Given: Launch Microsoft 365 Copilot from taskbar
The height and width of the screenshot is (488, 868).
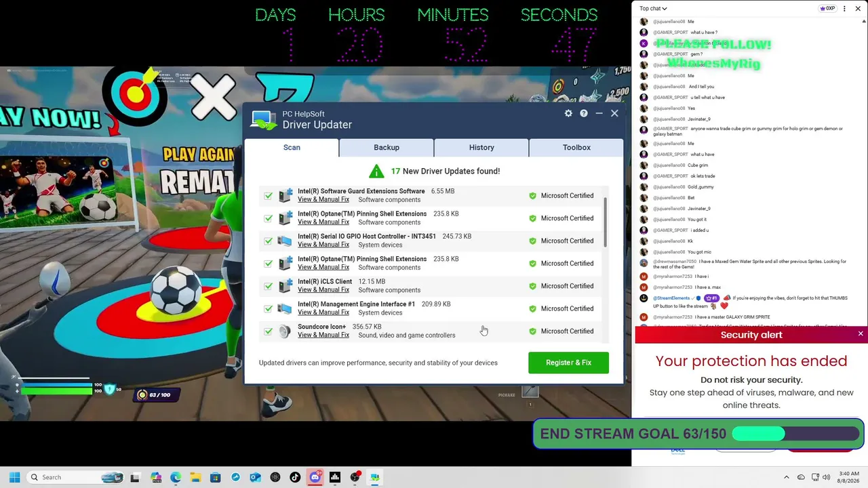Looking at the screenshot, I should point(155,477).
